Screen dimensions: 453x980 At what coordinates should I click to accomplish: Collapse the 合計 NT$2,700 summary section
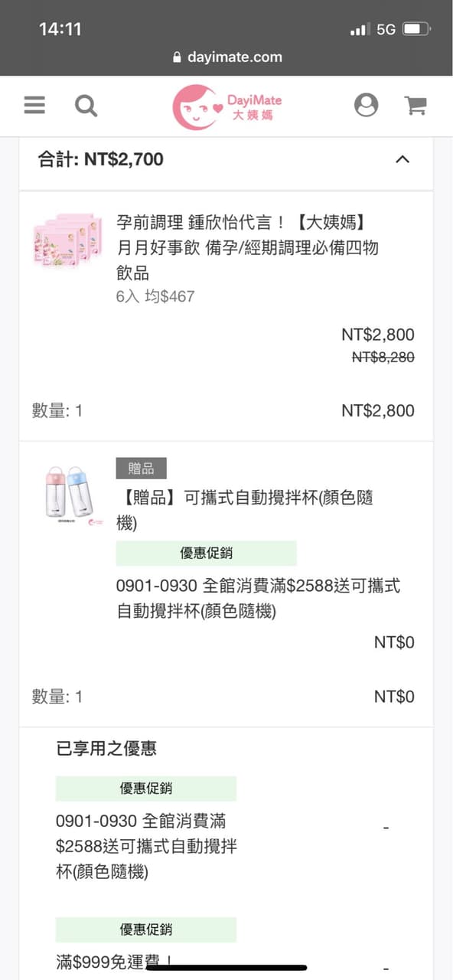click(403, 159)
